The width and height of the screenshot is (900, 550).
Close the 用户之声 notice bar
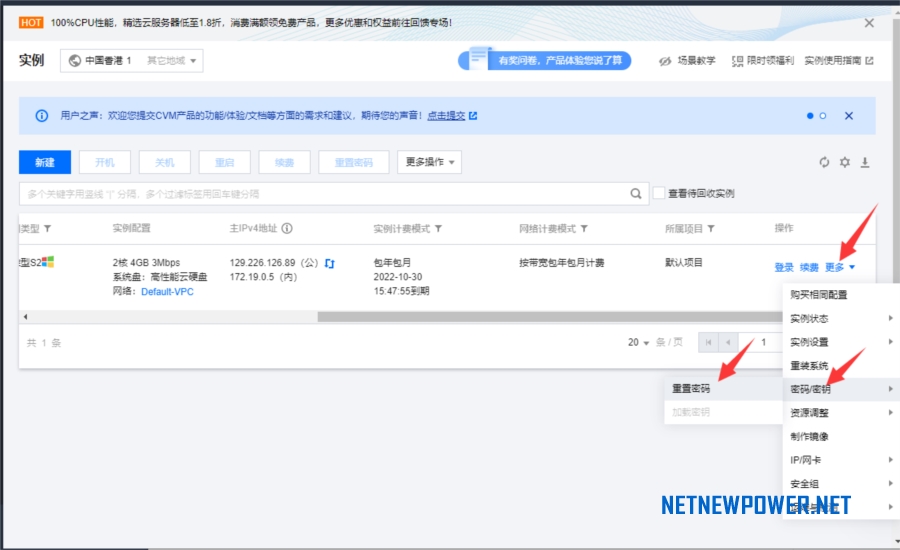point(849,116)
